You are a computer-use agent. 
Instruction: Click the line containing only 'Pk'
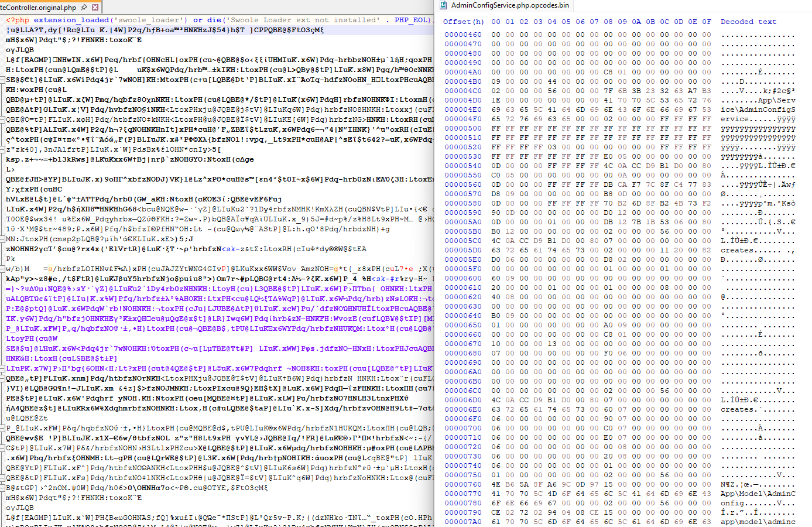click(11, 259)
